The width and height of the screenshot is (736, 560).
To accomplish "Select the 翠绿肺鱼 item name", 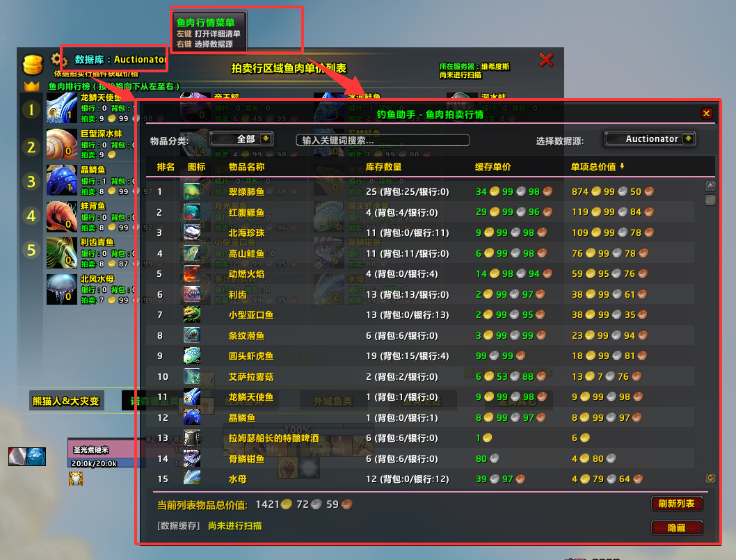I will [246, 191].
